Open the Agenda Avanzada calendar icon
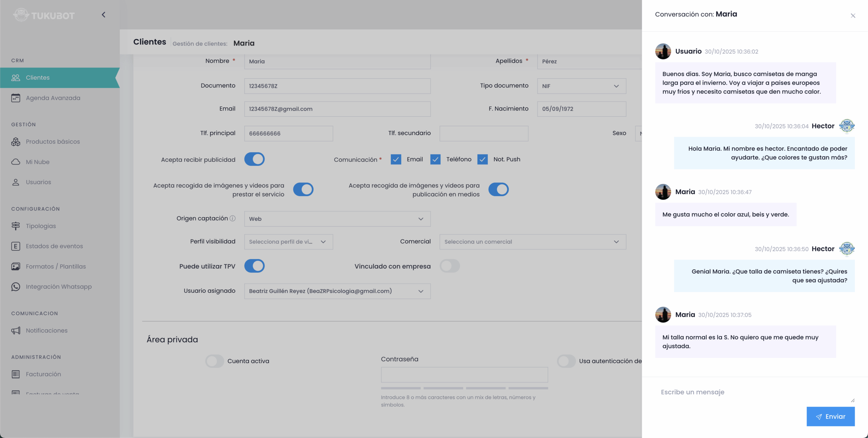The height and width of the screenshot is (438, 868). pos(16,98)
